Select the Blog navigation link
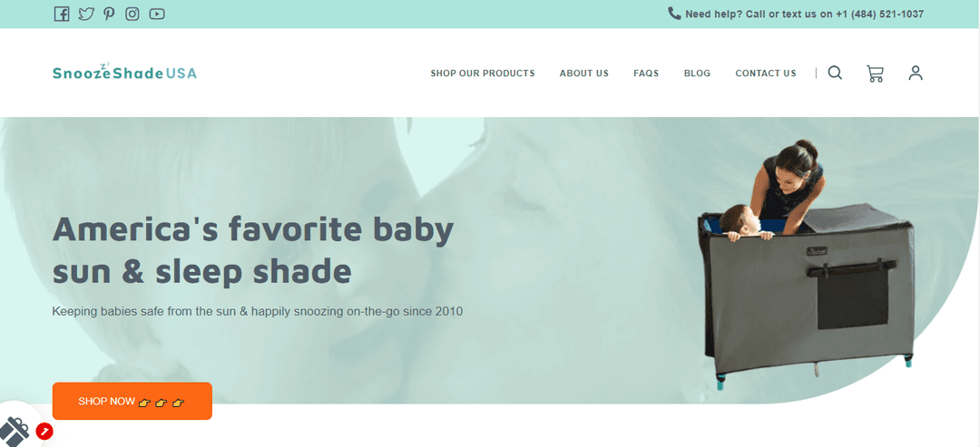 (x=697, y=73)
